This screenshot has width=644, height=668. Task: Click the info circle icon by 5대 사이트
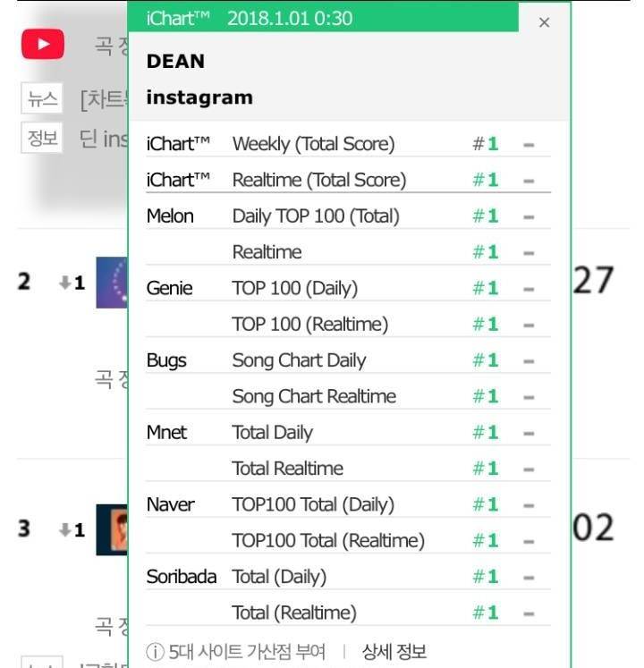point(155,651)
